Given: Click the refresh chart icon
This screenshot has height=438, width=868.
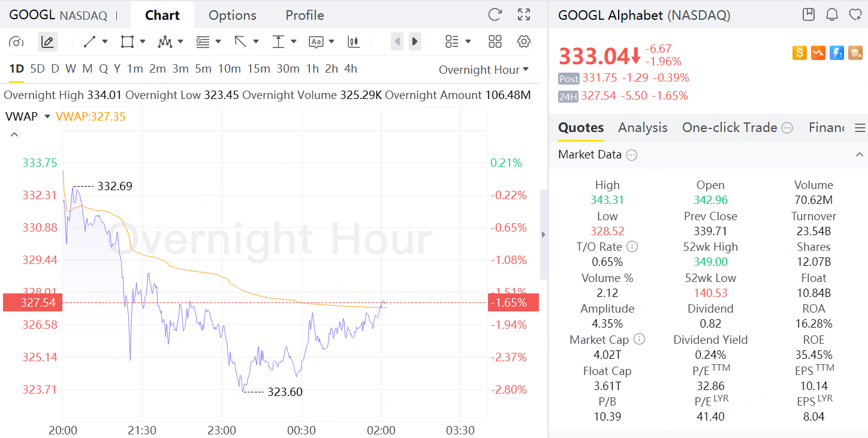Looking at the screenshot, I should click(495, 15).
